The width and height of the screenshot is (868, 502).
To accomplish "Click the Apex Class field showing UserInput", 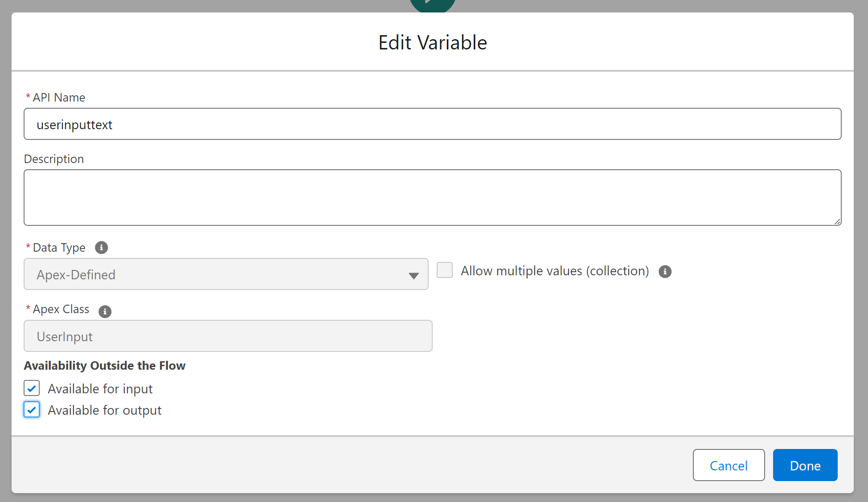I will [227, 336].
